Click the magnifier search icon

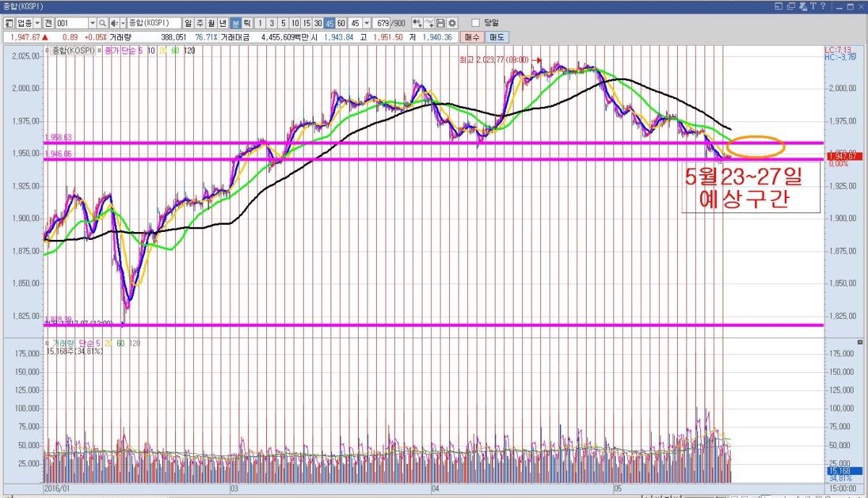point(103,23)
